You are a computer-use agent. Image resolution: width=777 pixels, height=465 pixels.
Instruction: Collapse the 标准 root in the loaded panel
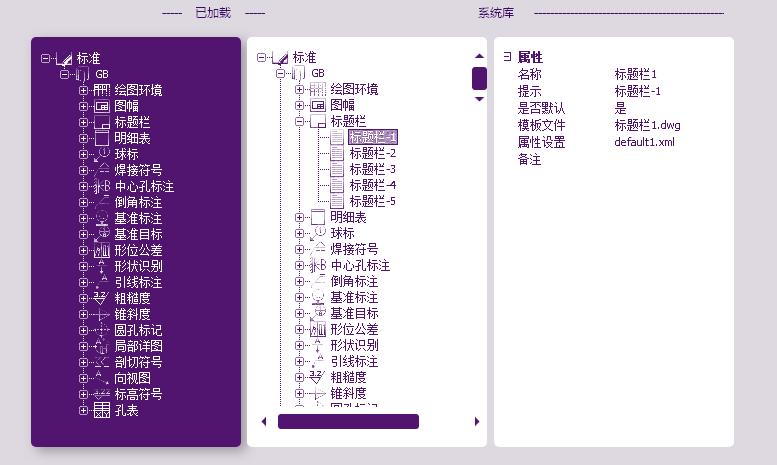(x=46, y=58)
